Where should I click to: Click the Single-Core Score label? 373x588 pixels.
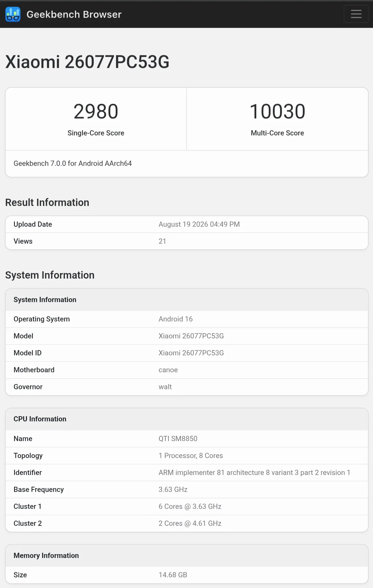(x=96, y=133)
